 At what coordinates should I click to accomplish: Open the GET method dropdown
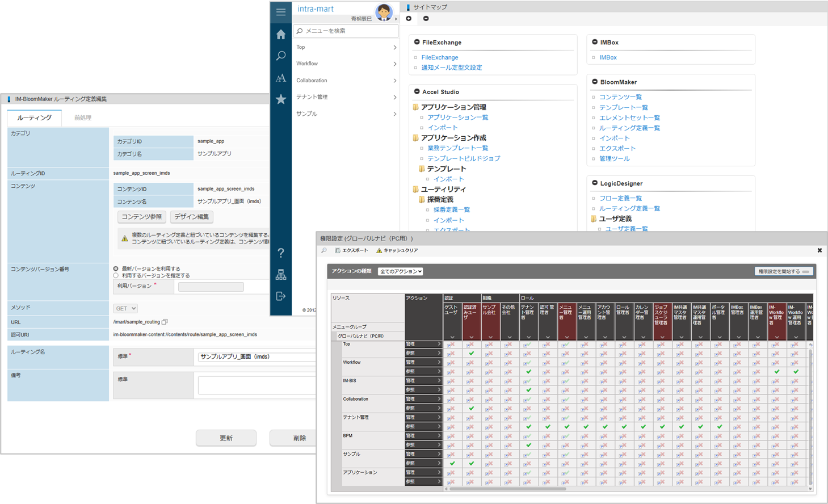tap(125, 308)
